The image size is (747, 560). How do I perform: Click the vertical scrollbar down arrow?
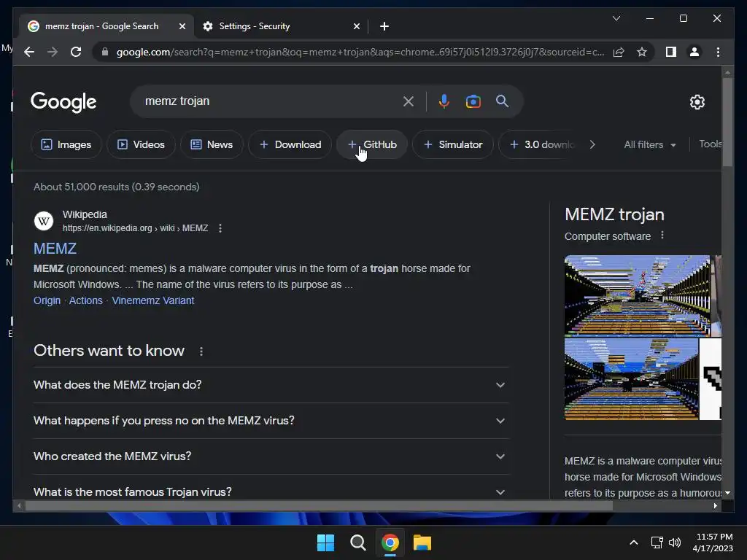[727, 493]
